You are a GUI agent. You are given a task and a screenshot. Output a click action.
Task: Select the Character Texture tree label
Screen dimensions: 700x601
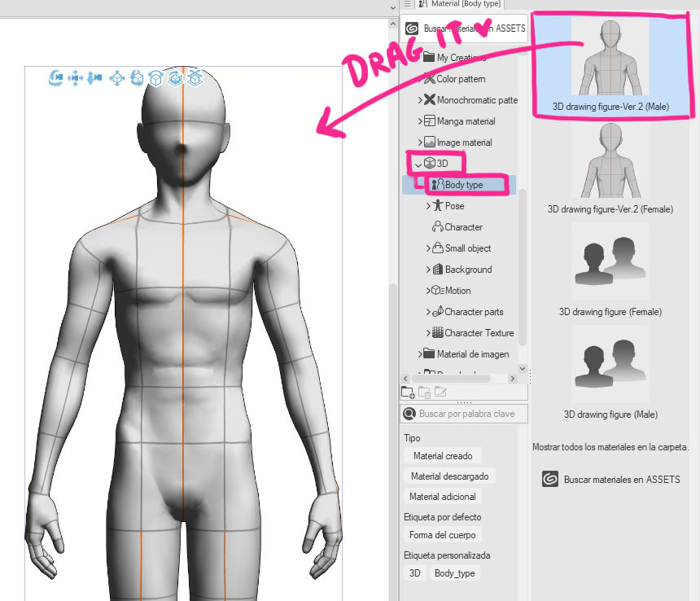[479, 332]
